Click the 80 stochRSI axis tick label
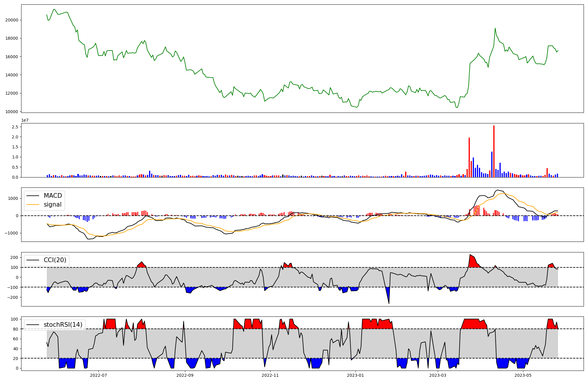 pyautogui.click(x=16, y=329)
